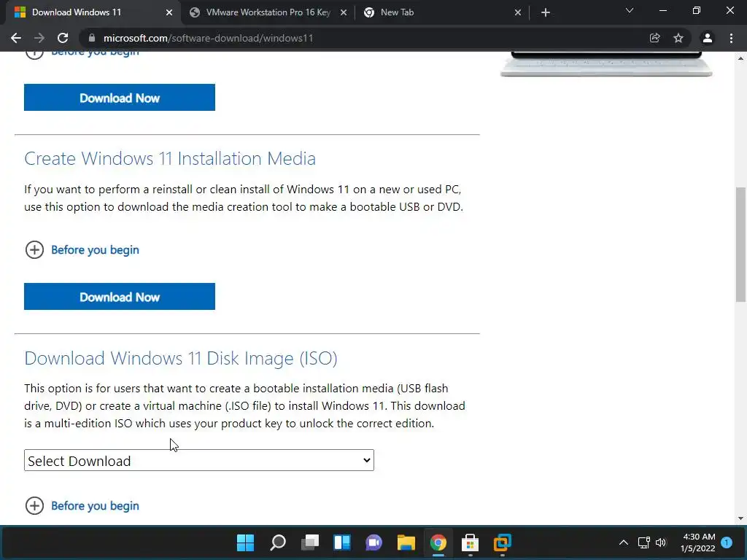Open the Select Download dropdown
Image resolution: width=747 pixels, height=560 pixels.
click(199, 461)
